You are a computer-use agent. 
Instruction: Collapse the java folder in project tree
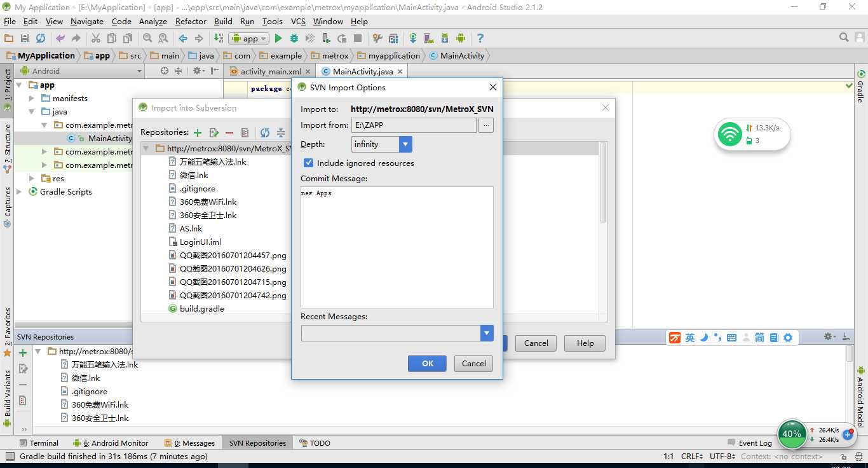(32, 111)
